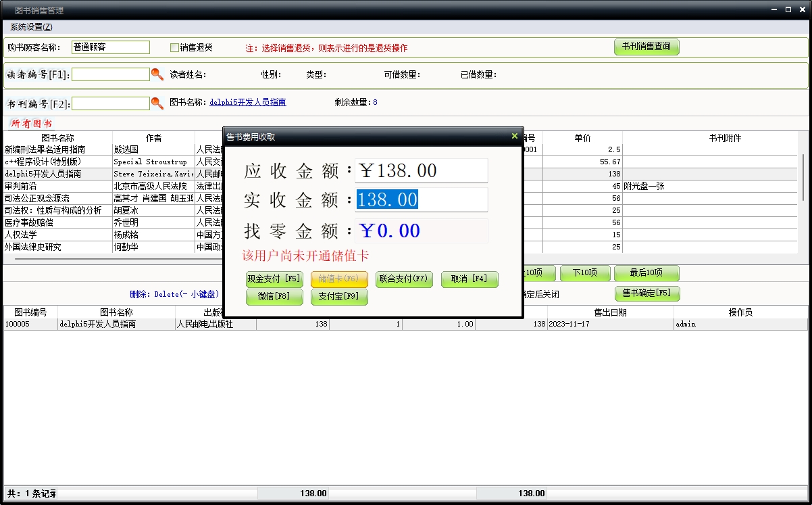Image resolution: width=812 pixels, height=505 pixels.
Task: Go to 下10项 next ten items
Action: coord(585,273)
